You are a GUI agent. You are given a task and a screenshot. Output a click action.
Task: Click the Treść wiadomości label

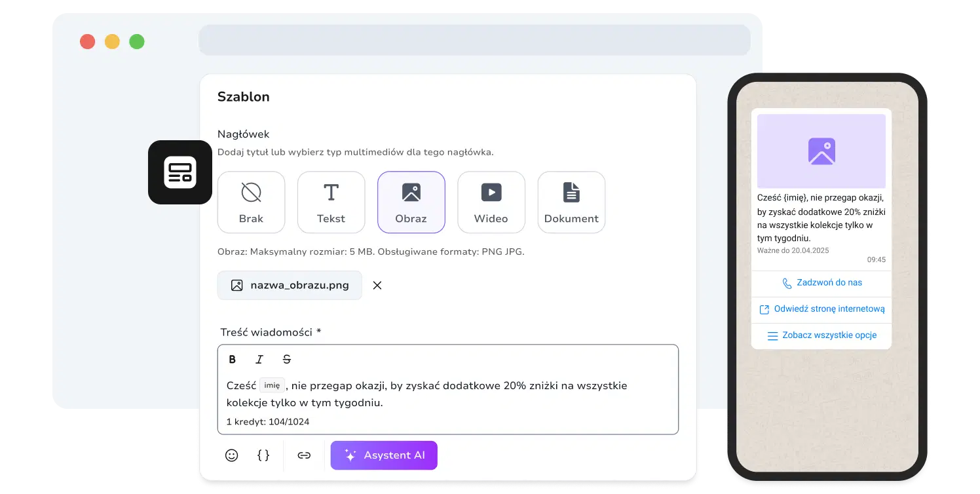point(271,332)
